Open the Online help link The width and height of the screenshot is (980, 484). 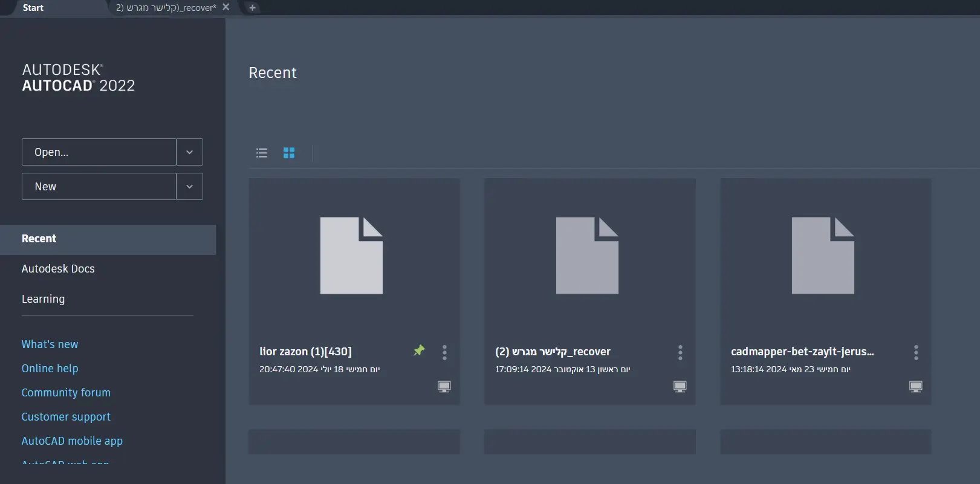(x=50, y=368)
